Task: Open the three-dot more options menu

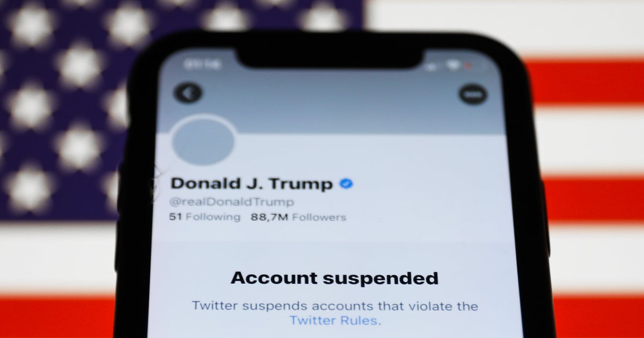Action: point(473,94)
